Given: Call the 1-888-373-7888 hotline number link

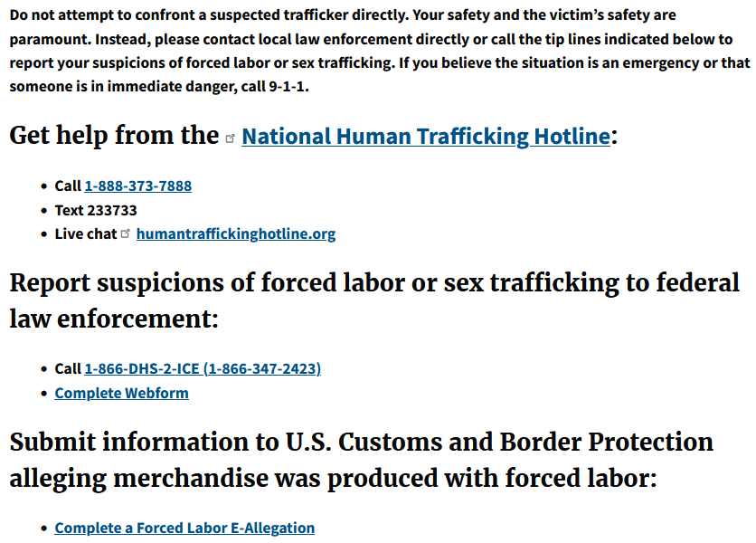Looking at the screenshot, I should (x=137, y=186).
